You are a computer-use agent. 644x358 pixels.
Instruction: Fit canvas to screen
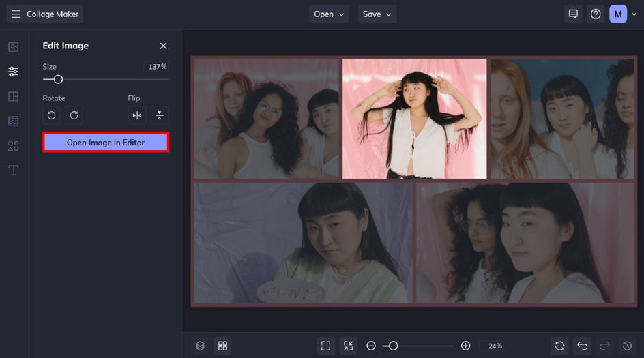coord(325,346)
